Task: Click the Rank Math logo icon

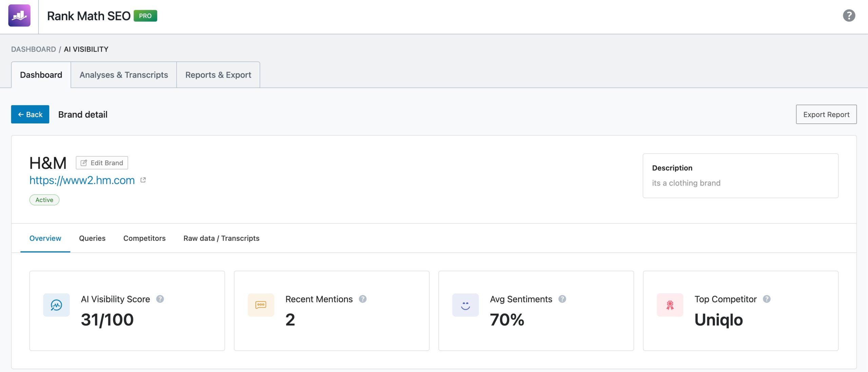Action: (x=19, y=16)
